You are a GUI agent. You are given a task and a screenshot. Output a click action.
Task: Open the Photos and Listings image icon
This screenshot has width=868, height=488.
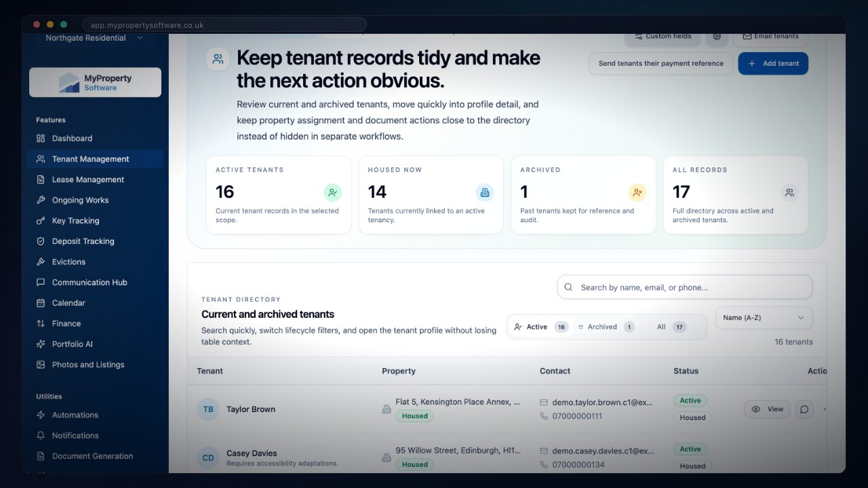[41, 365]
